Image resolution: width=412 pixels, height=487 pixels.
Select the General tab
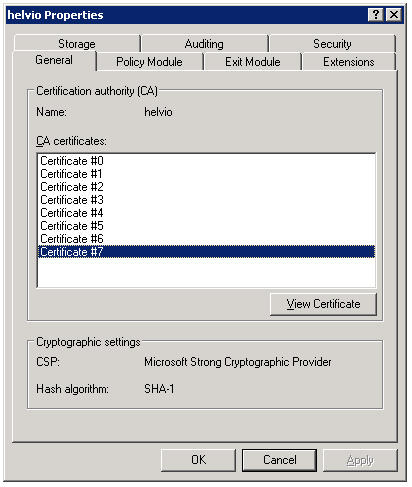[x=54, y=60]
